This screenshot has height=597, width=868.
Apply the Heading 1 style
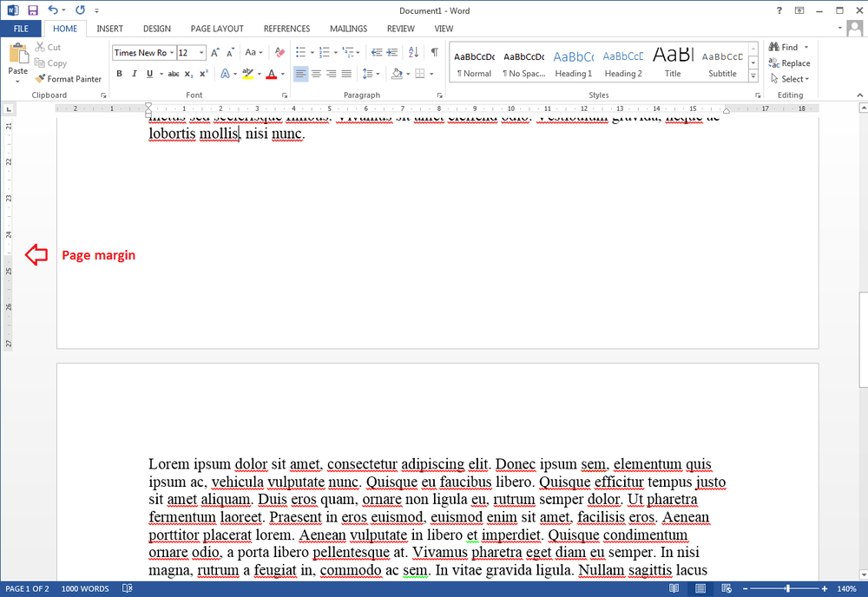click(x=574, y=62)
